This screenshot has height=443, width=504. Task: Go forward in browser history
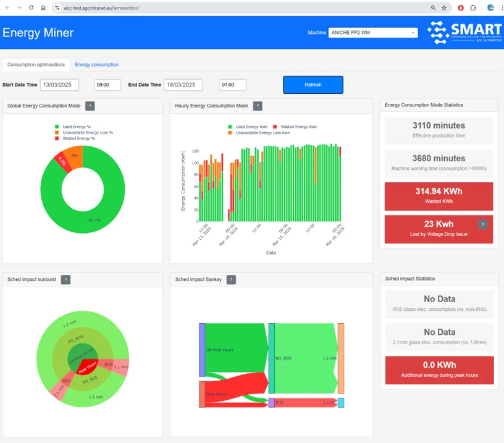(x=19, y=7)
